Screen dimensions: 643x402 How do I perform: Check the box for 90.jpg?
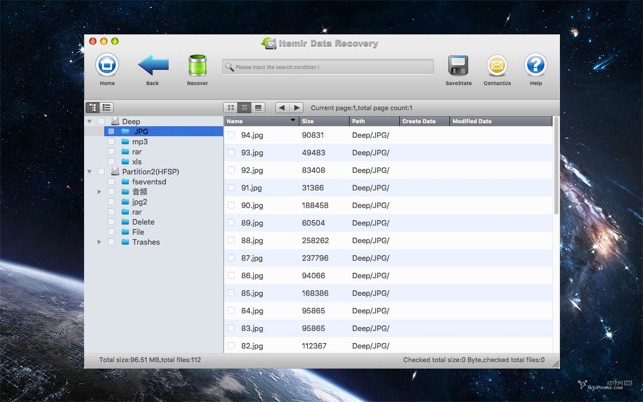coord(231,205)
